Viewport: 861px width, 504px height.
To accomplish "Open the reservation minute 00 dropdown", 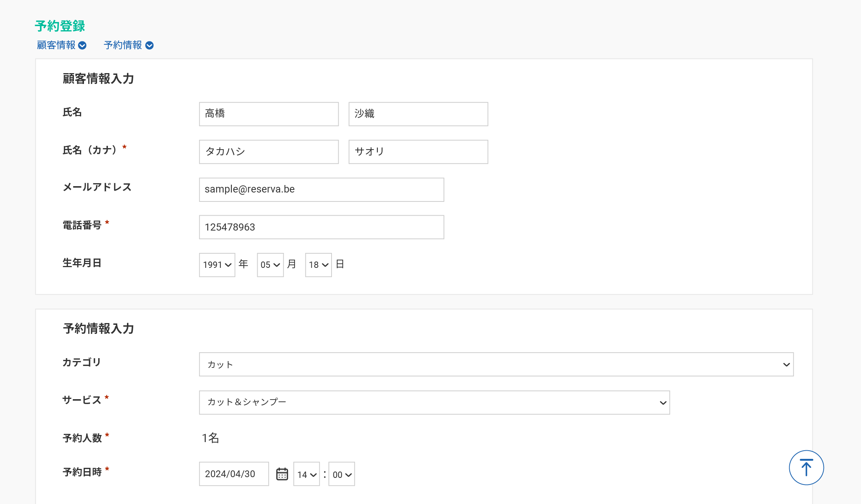I will [341, 475].
